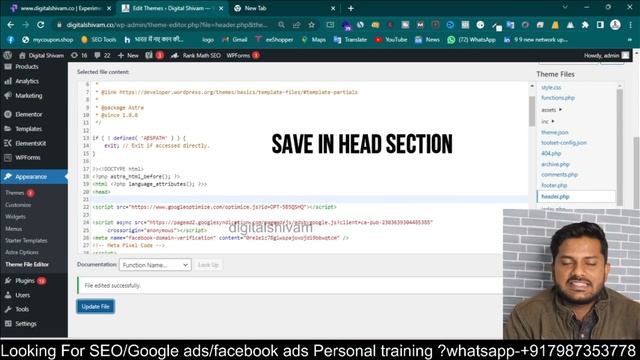Image resolution: width=640 pixels, height=360 pixels.
Task: Reload the current page
Action: point(40,25)
